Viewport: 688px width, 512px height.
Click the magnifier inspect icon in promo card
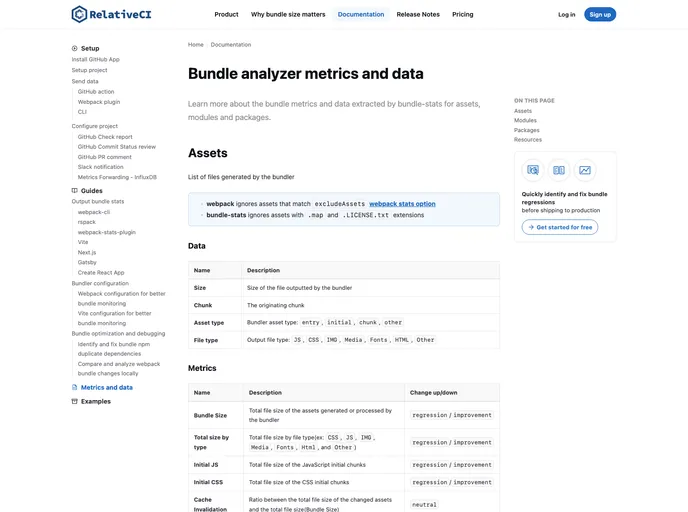coord(533,170)
